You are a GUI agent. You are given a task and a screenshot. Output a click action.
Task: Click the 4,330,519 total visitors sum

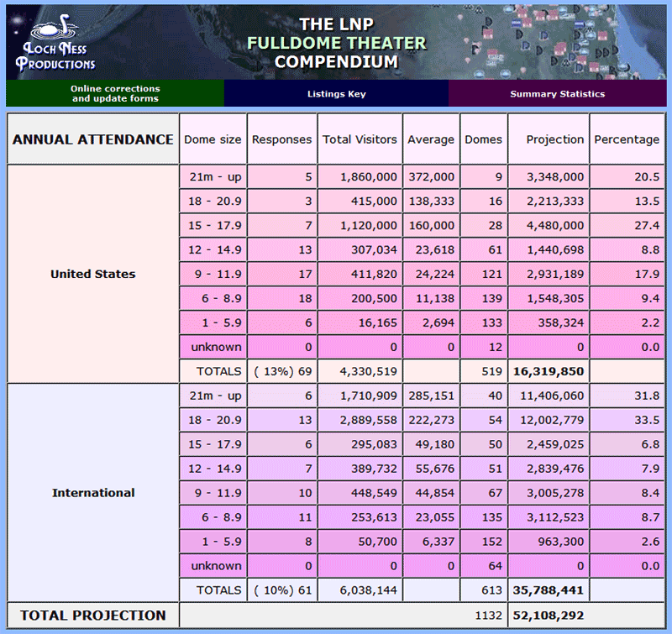coord(360,371)
